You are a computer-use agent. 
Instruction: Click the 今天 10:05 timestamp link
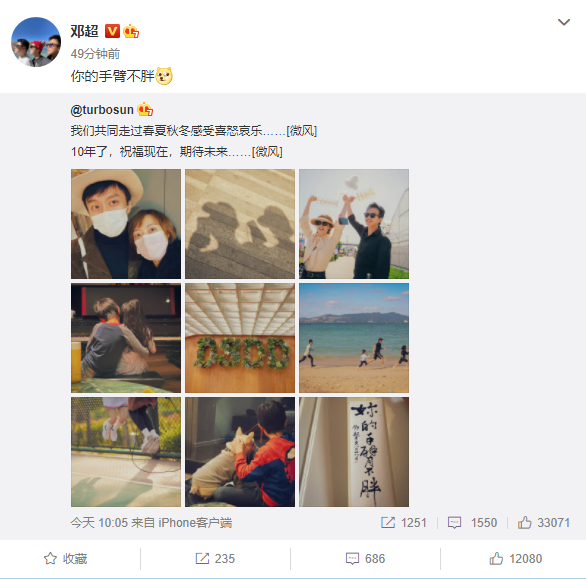coord(99,523)
